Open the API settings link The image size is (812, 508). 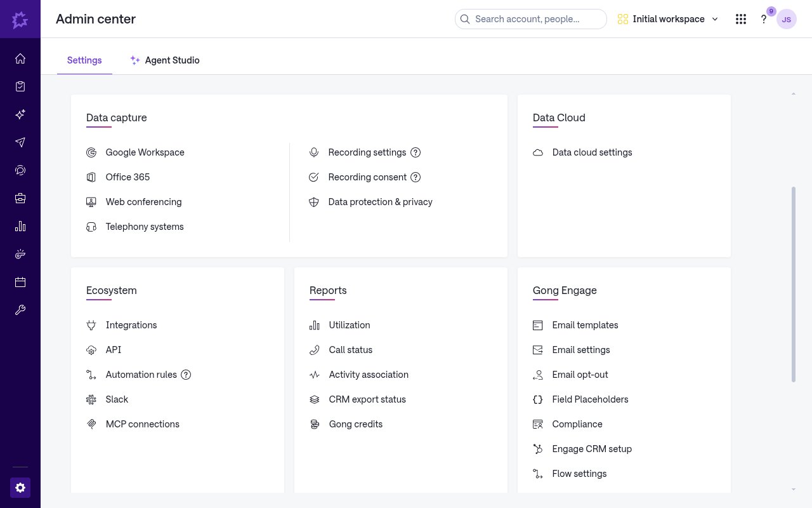[x=114, y=350]
